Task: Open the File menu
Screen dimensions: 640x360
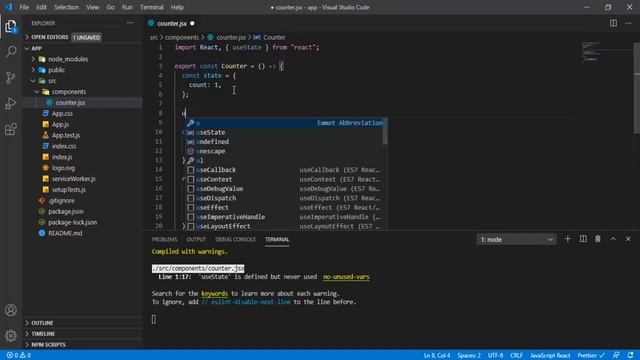Action: click(24, 7)
